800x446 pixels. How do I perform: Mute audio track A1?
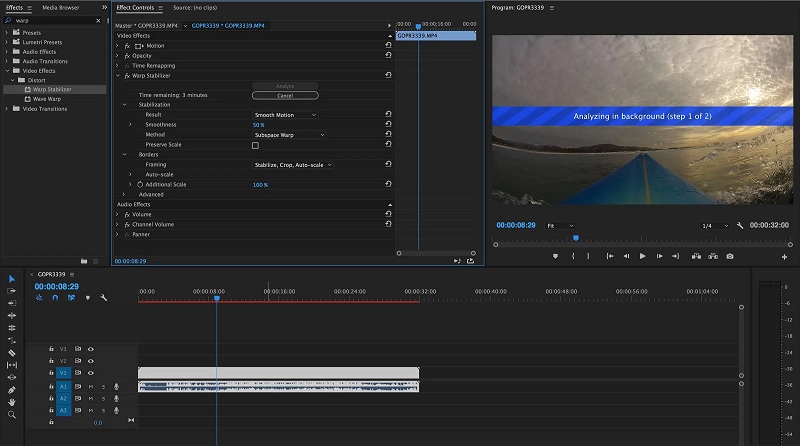point(90,386)
